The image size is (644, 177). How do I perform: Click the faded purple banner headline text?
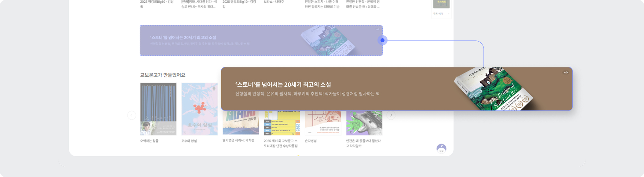pyautogui.click(x=183, y=38)
